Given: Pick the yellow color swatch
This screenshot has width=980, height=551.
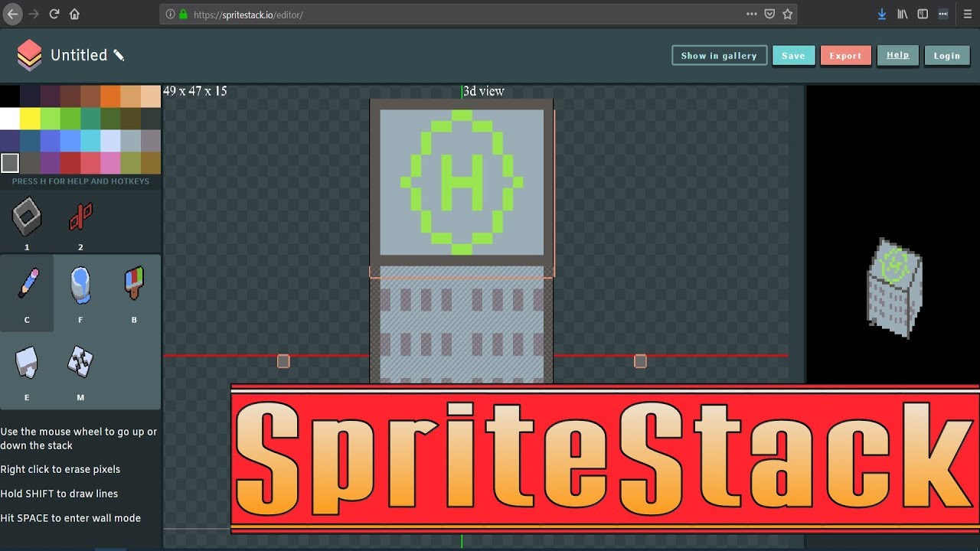Looking at the screenshot, I should (30, 119).
